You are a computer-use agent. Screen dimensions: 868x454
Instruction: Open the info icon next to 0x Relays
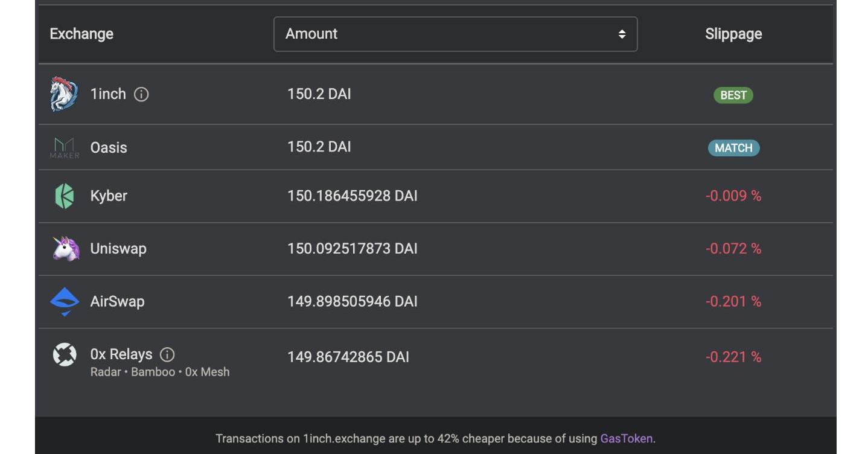[x=167, y=354]
